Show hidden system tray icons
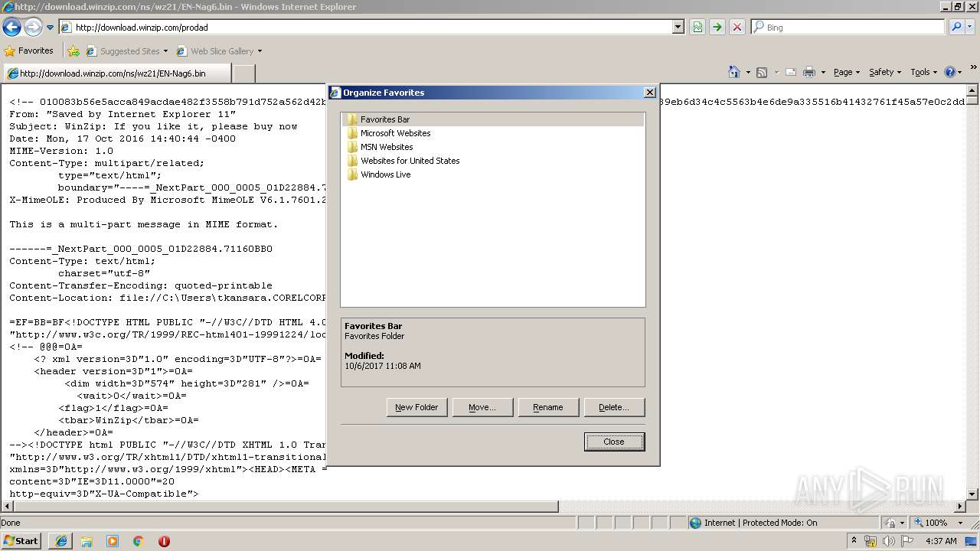Viewport: 980px width, 551px height. 854,541
